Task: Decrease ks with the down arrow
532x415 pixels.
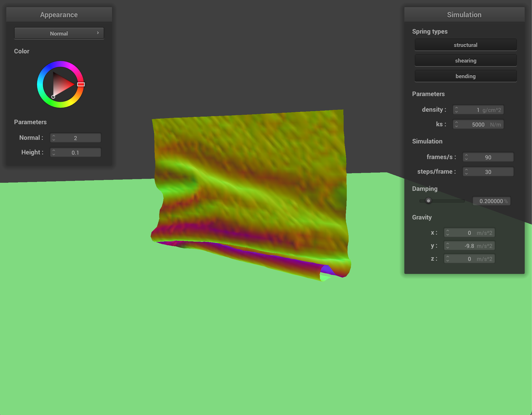Action: click(x=456, y=126)
